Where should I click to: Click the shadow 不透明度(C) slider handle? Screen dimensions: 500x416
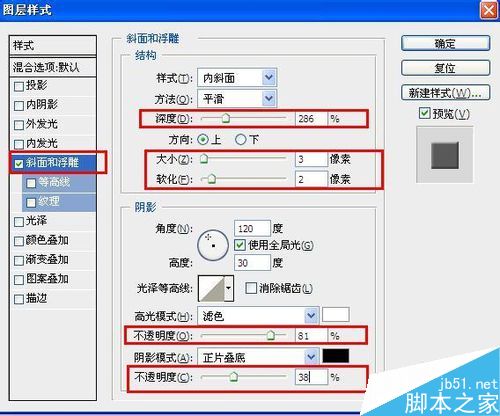coord(234,377)
